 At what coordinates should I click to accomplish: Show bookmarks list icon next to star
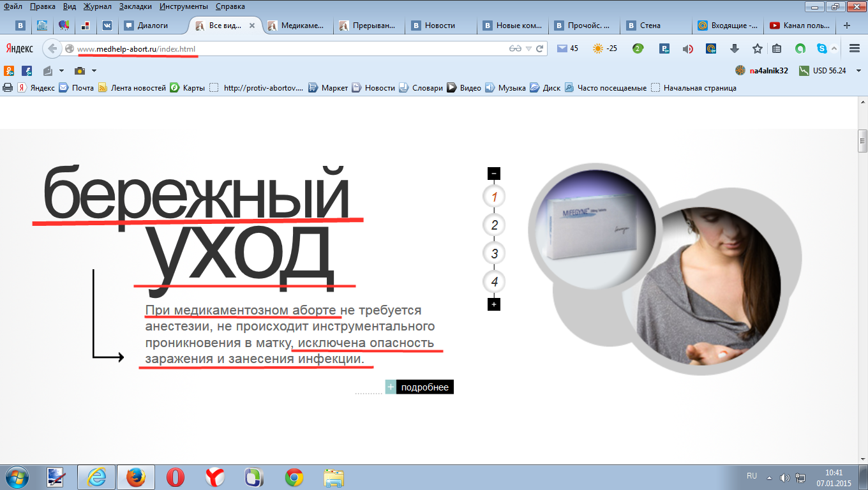pos(777,48)
